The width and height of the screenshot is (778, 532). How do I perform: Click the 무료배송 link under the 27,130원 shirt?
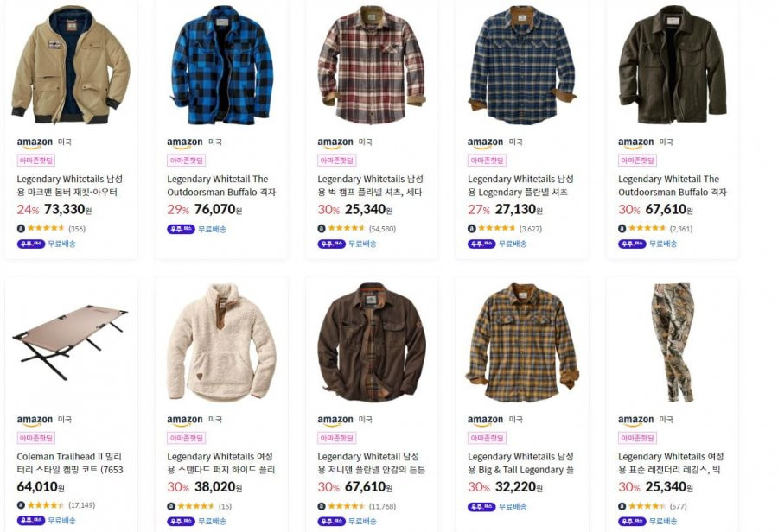(x=513, y=244)
